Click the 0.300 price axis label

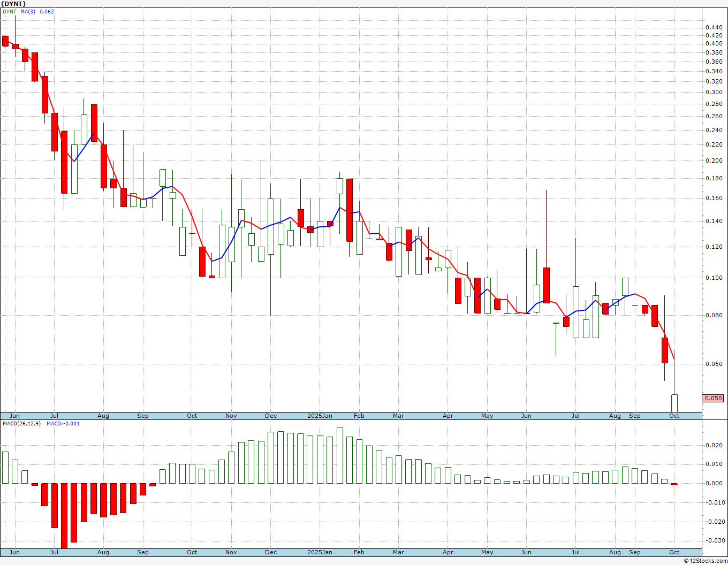coord(714,92)
